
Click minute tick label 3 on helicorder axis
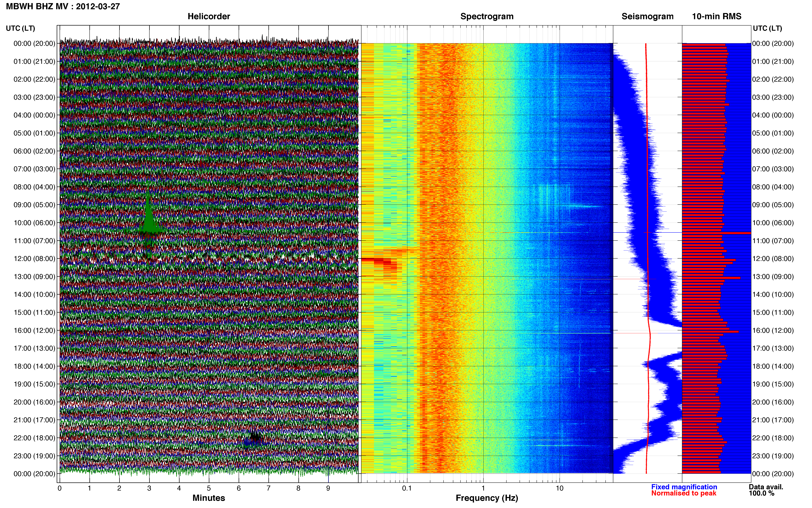pos(149,488)
